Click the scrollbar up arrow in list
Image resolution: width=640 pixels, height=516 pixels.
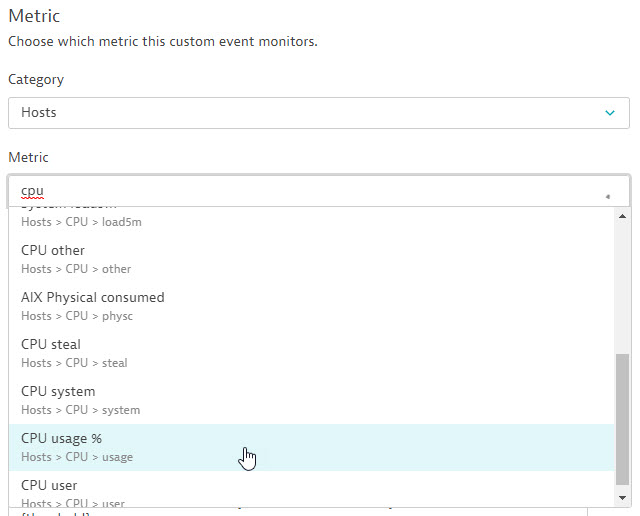click(x=622, y=216)
